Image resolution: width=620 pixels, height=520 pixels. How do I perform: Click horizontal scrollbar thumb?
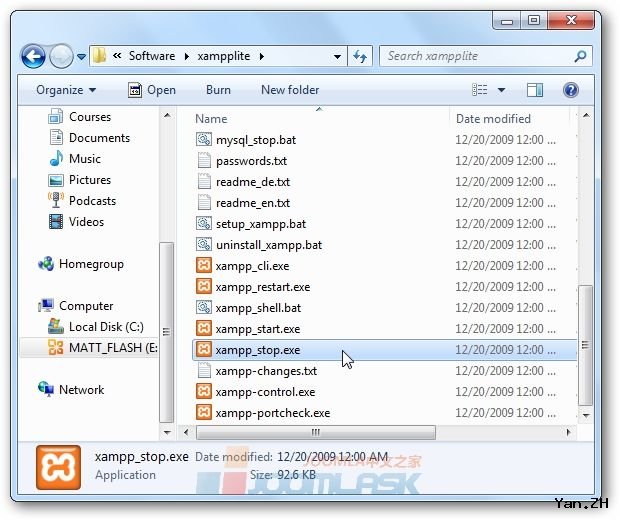tap(316, 432)
